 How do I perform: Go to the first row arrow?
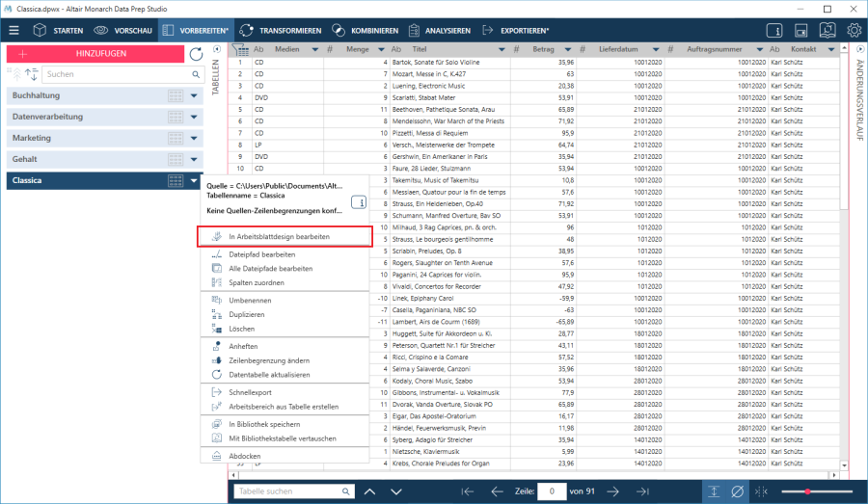468,491
